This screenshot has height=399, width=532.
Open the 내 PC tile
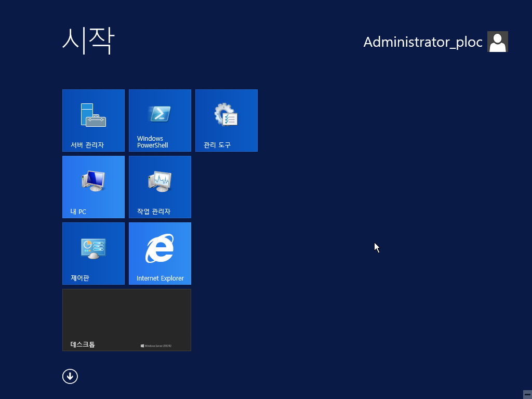94,187
